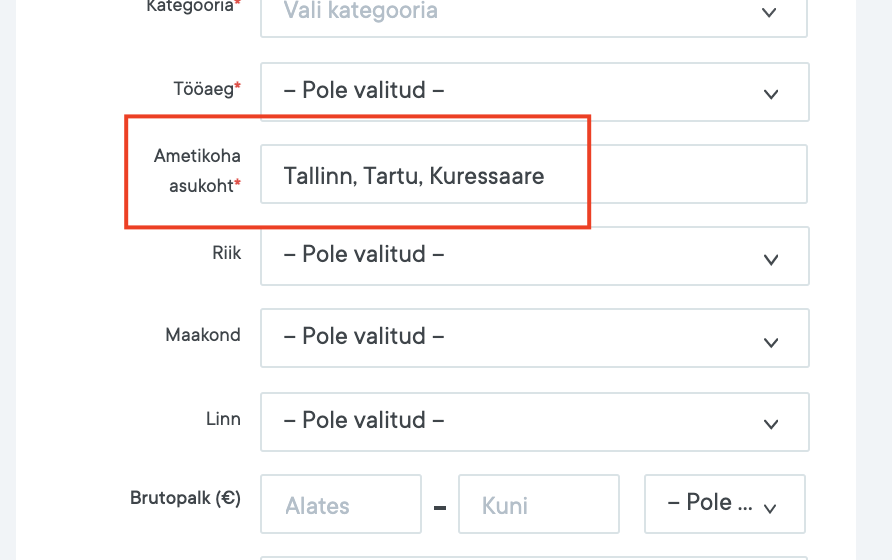This screenshot has width=892, height=560.
Task: Click the 'Ametikoha asukoht' field label
Action: (x=198, y=170)
